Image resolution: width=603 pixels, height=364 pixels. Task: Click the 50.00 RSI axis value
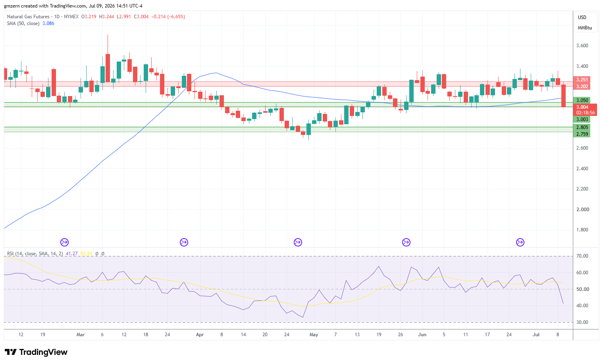[x=582, y=289]
